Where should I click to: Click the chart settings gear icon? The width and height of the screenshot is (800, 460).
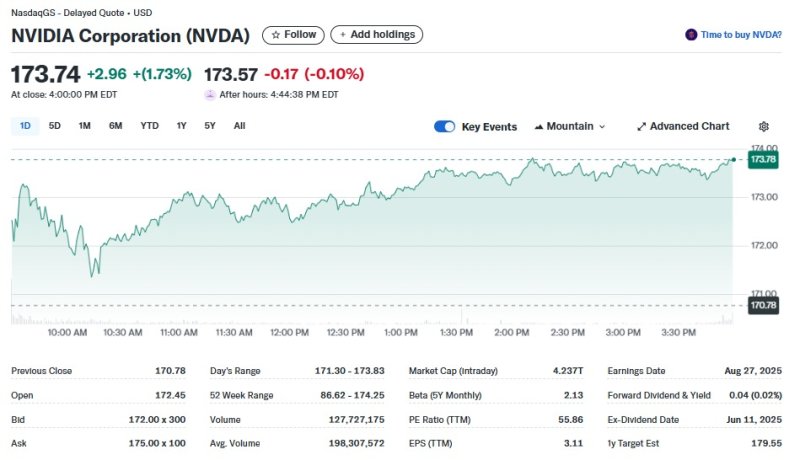point(763,126)
